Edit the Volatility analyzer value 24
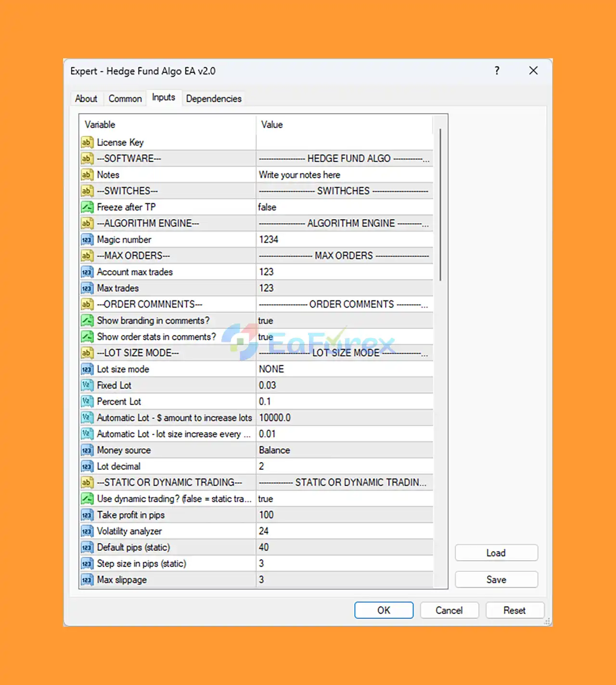 [345, 531]
